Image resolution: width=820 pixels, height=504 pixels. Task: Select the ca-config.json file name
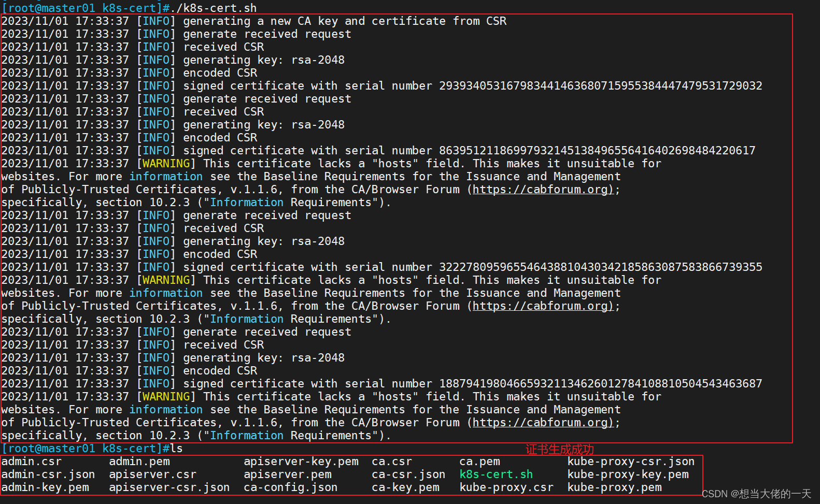[x=291, y=487]
